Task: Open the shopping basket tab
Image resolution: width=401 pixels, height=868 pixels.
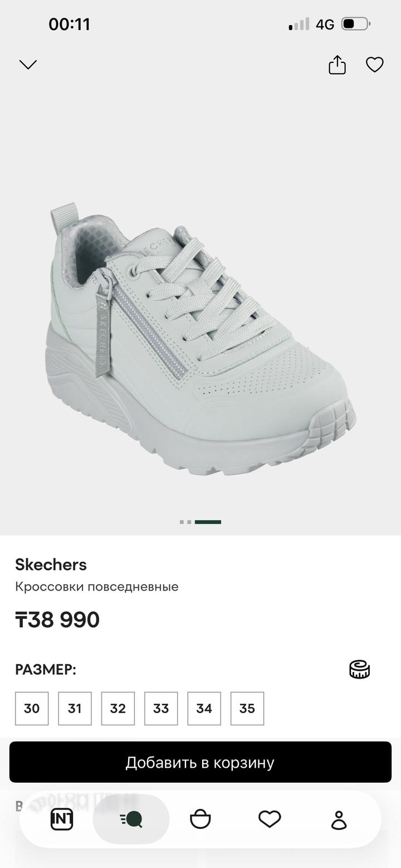Action: [200, 820]
